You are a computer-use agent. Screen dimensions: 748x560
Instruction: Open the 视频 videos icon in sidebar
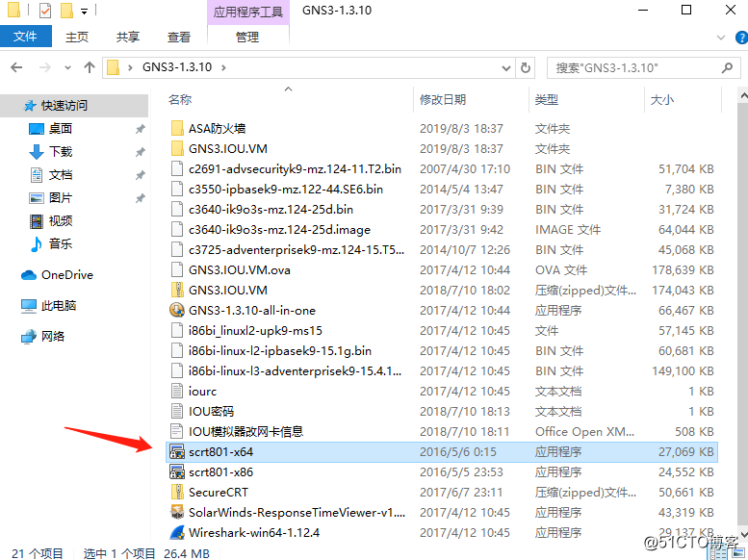(37, 221)
